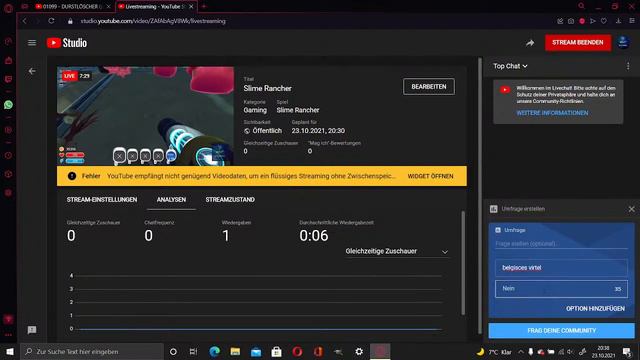The width and height of the screenshot is (640, 360).
Task: Click the Windows taskbar search box
Action: pos(92,351)
